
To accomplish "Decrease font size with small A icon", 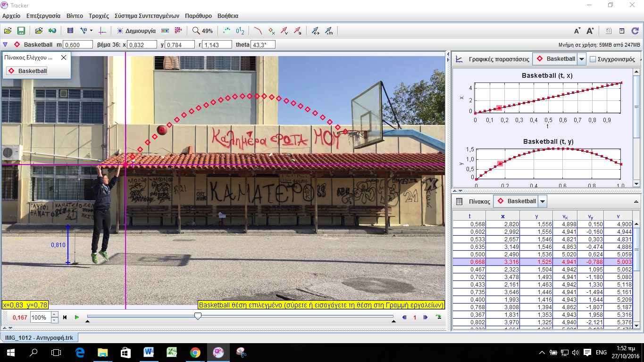I will pyautogui.click(x=577, y=31).
